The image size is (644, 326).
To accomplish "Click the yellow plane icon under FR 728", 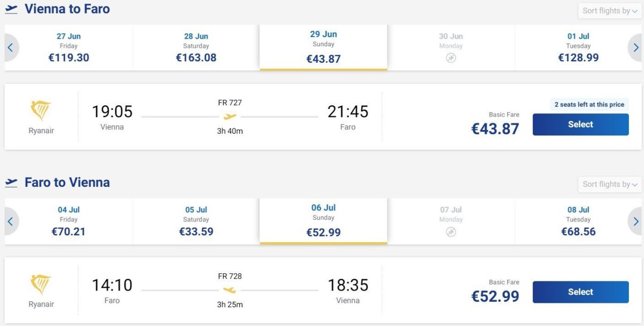I will [x=230, y=290].
